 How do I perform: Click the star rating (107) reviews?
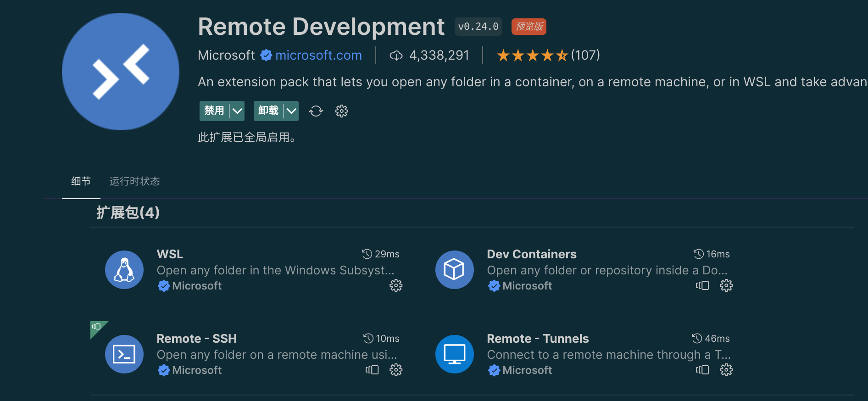pyautogui.click(x=548, y=56)
